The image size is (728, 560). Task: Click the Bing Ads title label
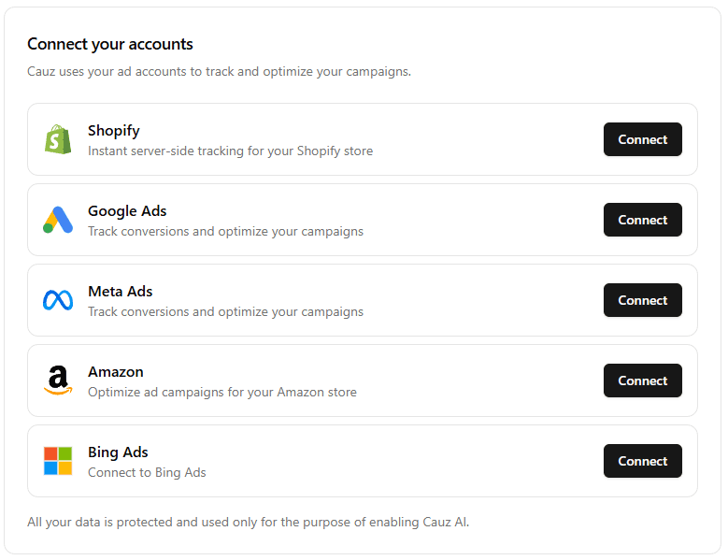[118, 452]
